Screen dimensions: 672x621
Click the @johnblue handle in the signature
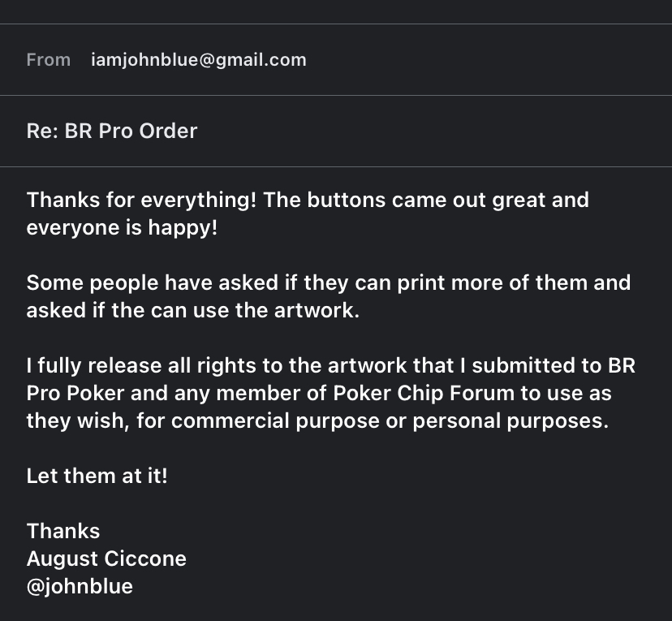click(x=80, y=586)
